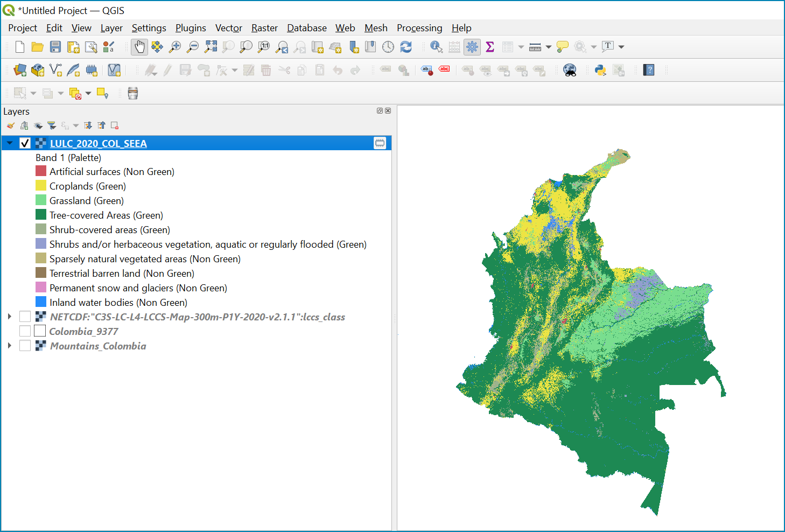The height and width of the screenshot is (532, 785).
Task: Uncheck the LULC_2020_COL_SEEA layer visibility
Action: coord(25,143)
